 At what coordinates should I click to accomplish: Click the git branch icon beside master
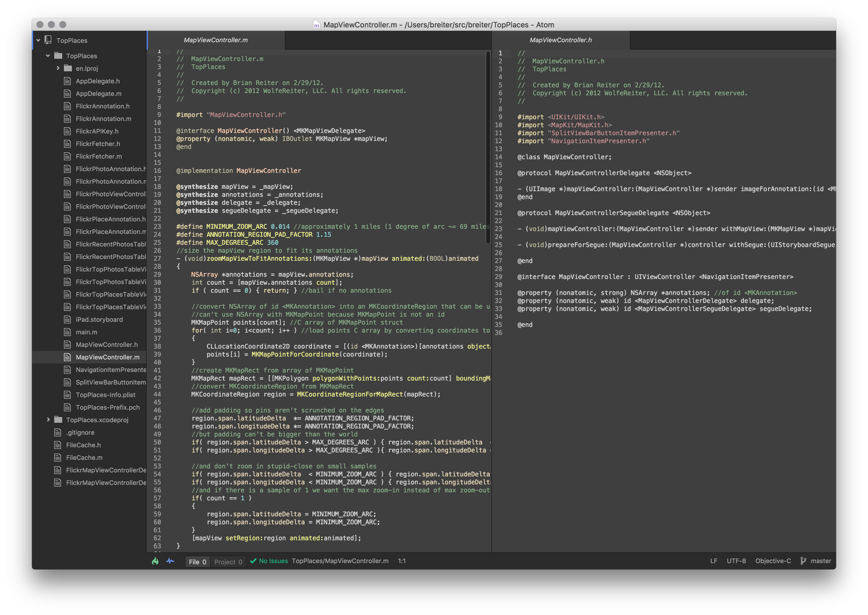pos(803,561)
